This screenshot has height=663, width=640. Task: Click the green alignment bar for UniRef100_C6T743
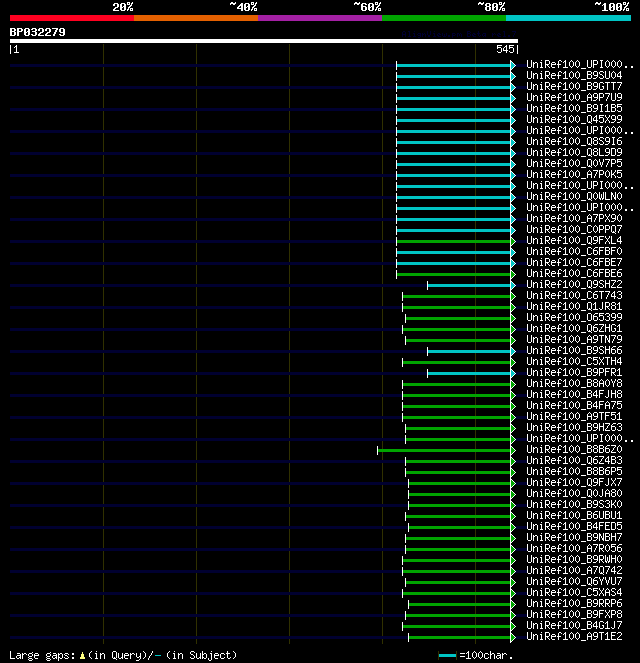click(x=457, y=296)
